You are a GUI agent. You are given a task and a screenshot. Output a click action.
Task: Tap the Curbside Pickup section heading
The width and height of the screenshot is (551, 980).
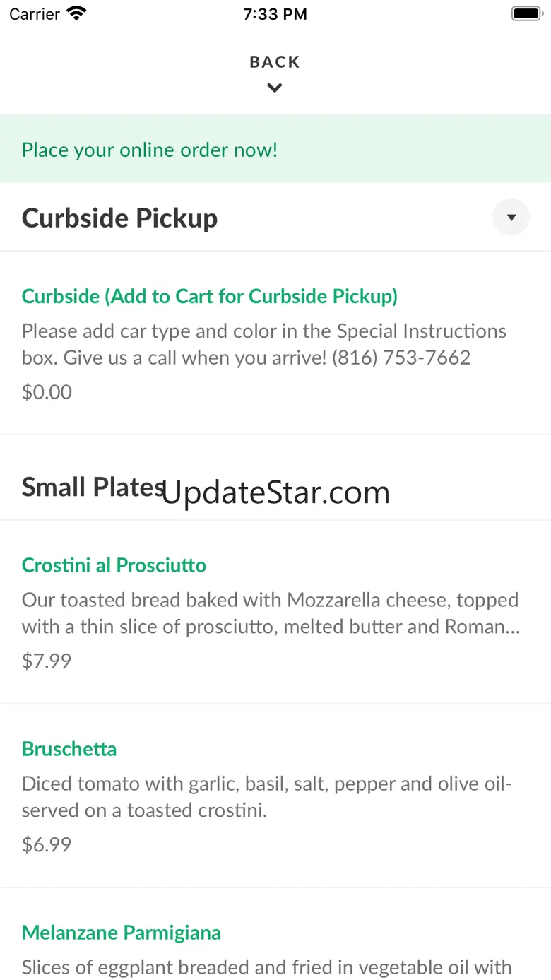119,218
